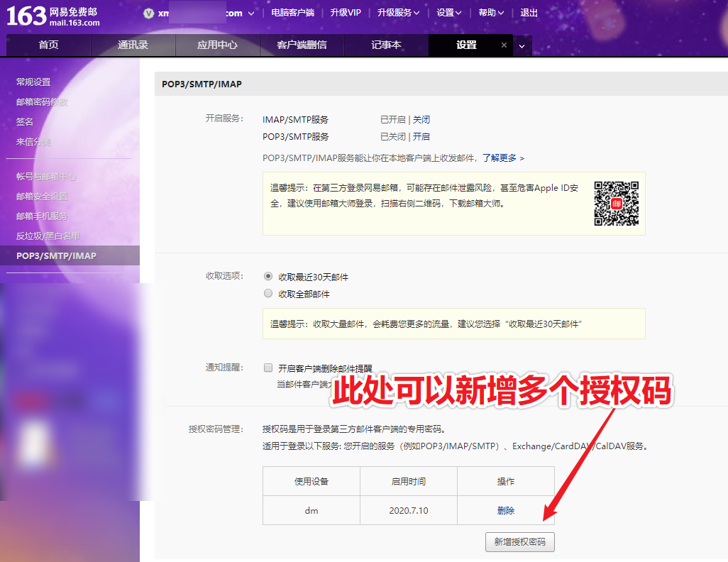Screen dimensions: 728x562
Task: Open 帐号与邮箱中心 in the sidebar
Action: tap(46, 177)
